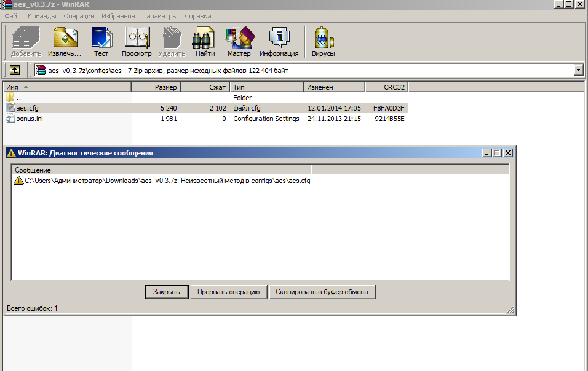Click 'файл cfg' type cell

pyautogui.click(x=247, y=108)
